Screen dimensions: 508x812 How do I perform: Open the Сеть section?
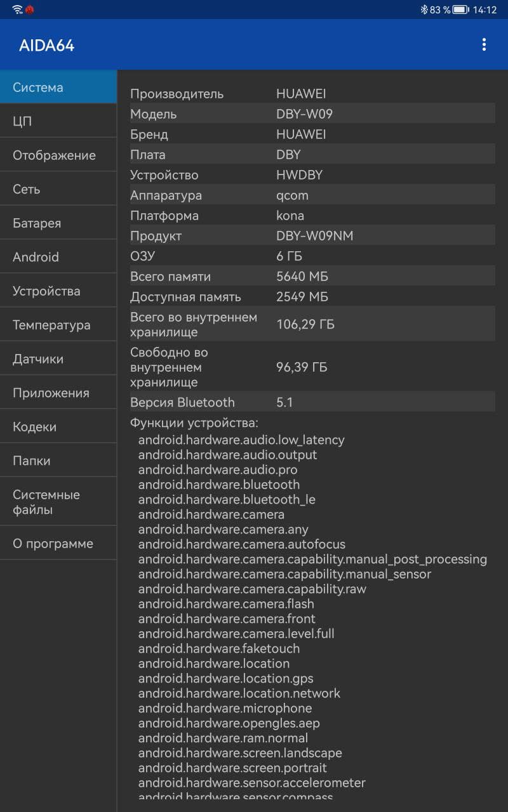(58, 189)
